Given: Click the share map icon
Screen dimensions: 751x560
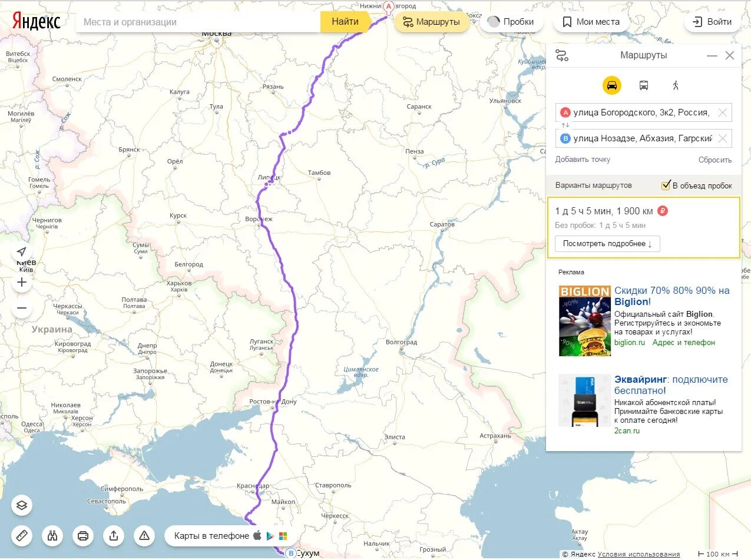Looking at the screenshot, I should pos(114,536).
